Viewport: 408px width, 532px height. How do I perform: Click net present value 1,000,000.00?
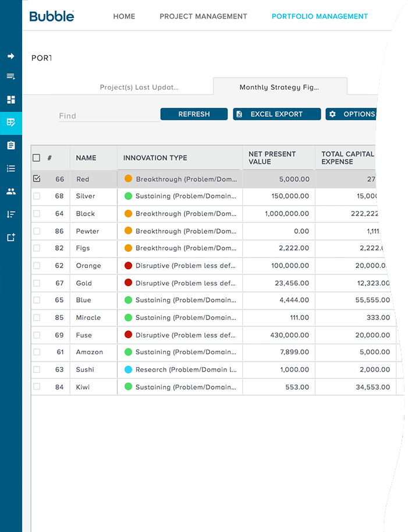[x=287, y=213]
